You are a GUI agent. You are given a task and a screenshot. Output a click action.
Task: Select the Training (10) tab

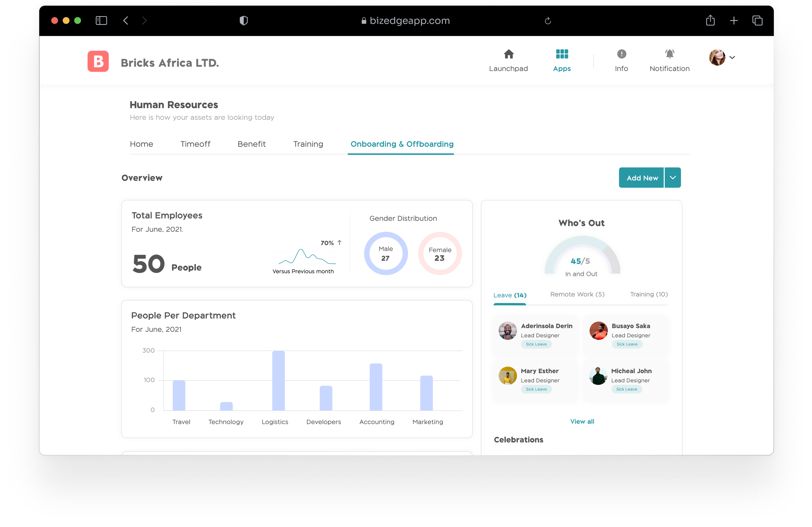(648, 294)
